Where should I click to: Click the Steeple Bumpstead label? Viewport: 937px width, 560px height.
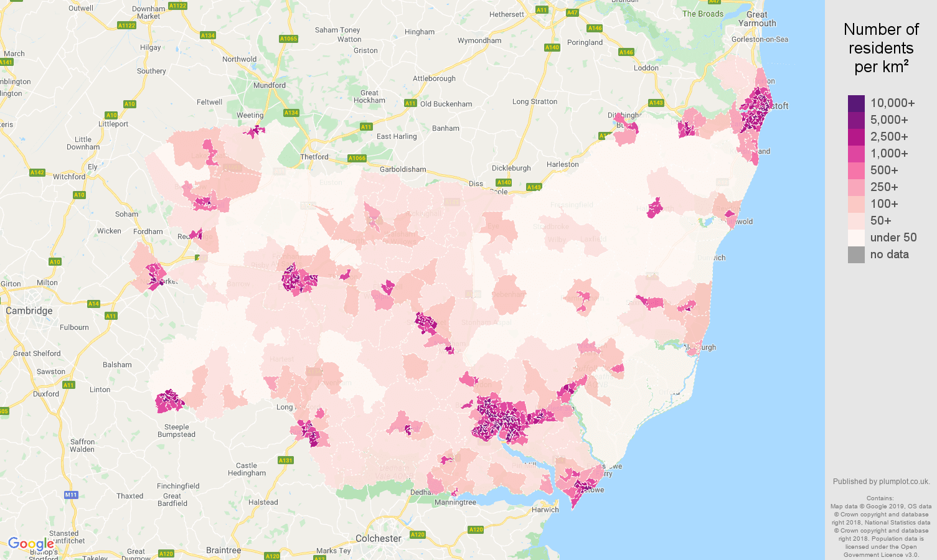click(176, 431)
